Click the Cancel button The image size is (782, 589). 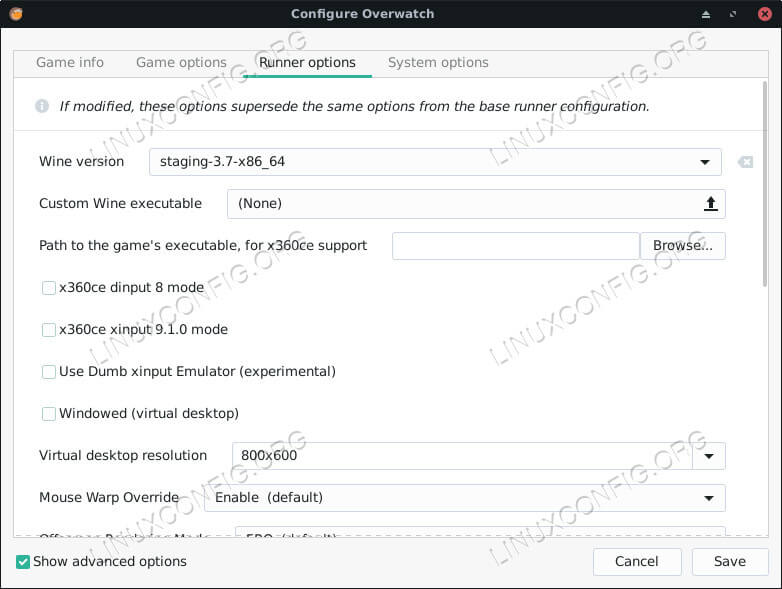tap(637, 562)
